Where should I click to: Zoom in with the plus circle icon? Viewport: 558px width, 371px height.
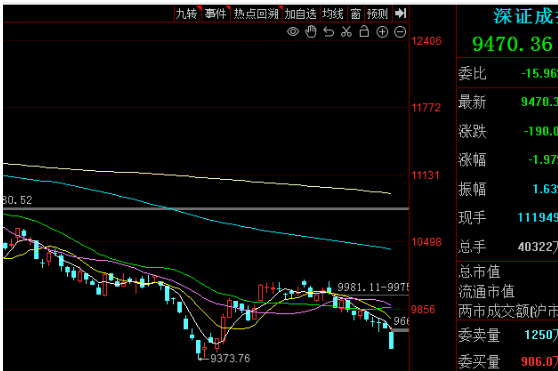coord(382,32)
